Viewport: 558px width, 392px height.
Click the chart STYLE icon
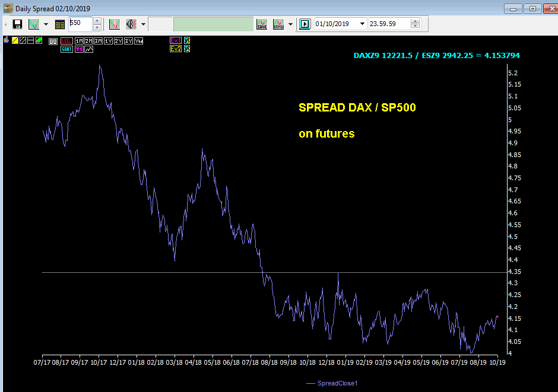coord(278,24)
